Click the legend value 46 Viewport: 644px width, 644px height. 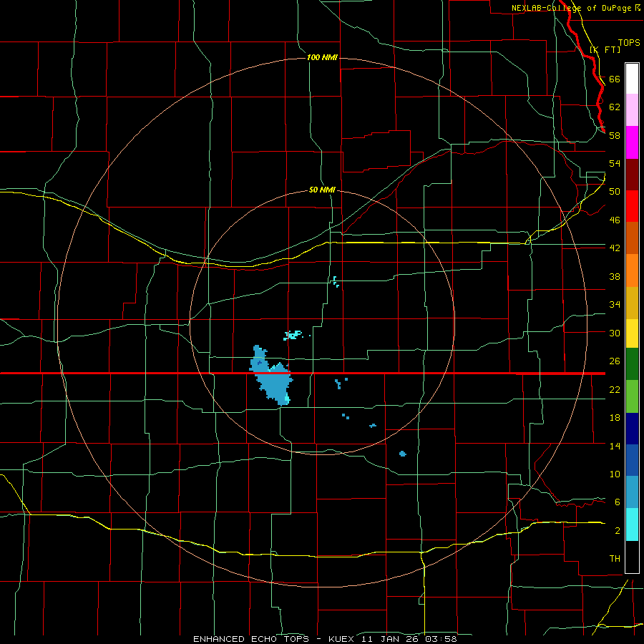click(615, 220)
